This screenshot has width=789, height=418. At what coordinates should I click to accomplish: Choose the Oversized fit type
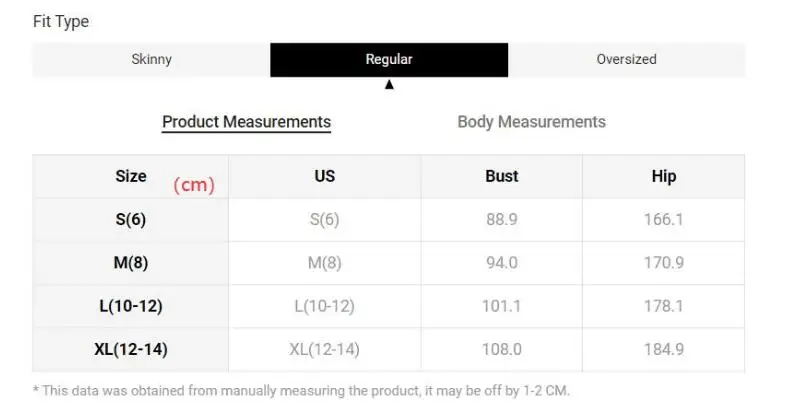[x=626, y=59]
